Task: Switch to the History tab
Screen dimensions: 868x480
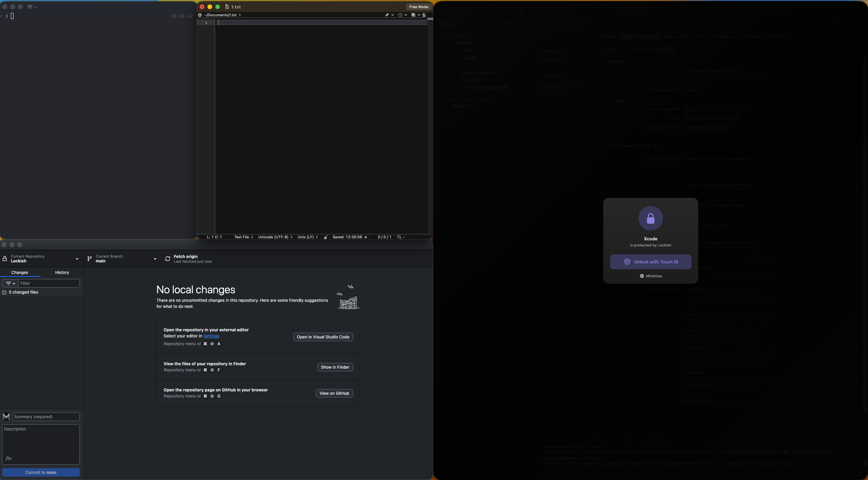Action: point(62,272)
